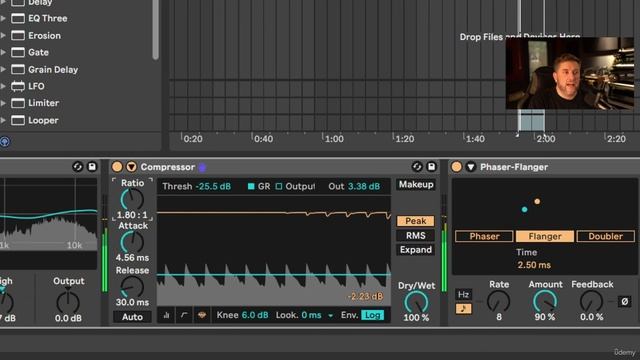Click browser preview headphone icon
The width and height of the screenshot is (640, 360).
tap(4, 142)
